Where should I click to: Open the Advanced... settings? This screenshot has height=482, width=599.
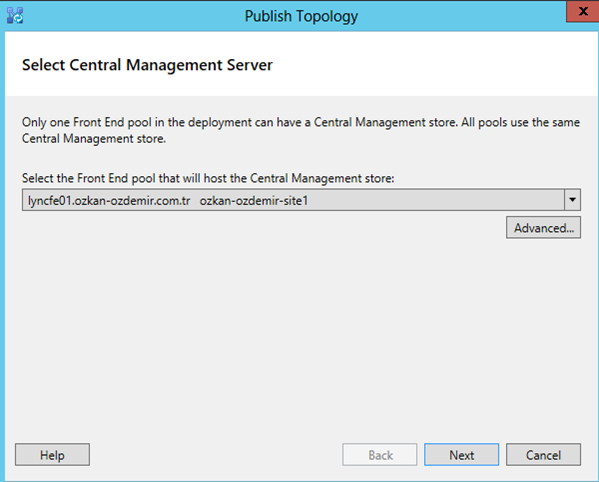[543, 228]
